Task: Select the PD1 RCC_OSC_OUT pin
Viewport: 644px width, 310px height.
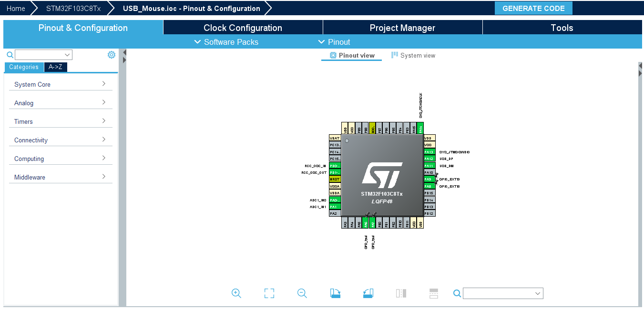Action: 335,172
